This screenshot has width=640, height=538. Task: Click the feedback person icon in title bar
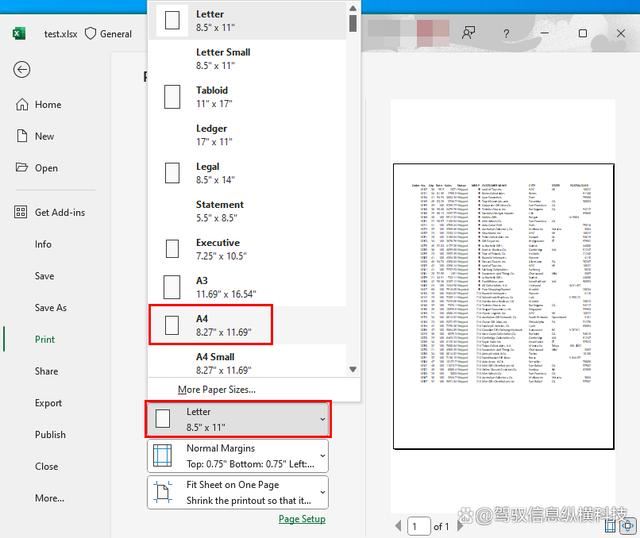pos(468,33)
